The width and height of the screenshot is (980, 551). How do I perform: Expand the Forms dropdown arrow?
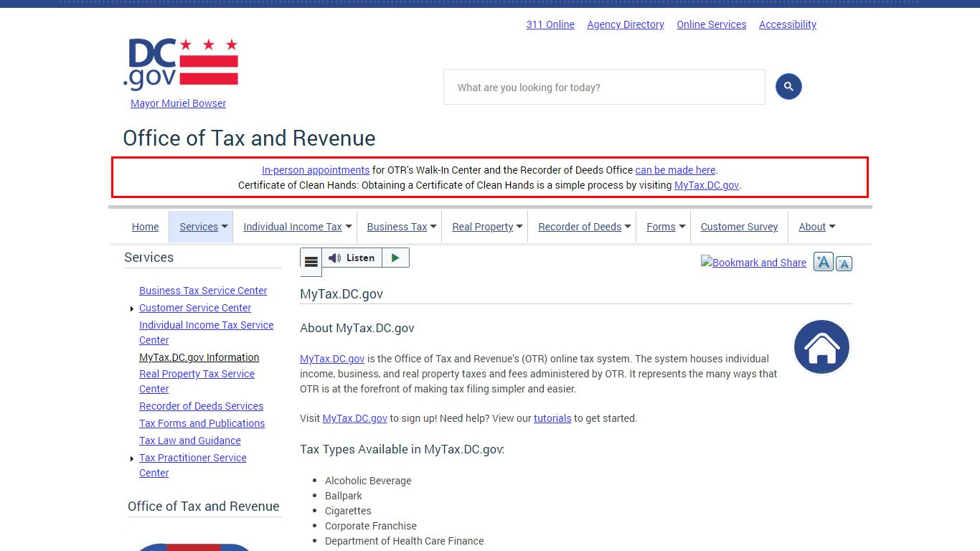coord(682,227)
